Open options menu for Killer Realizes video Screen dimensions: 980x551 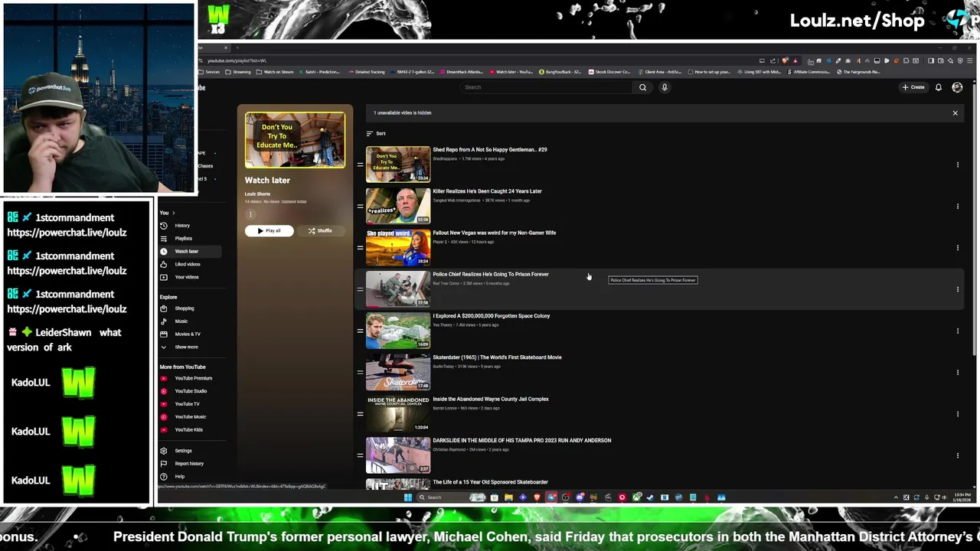coord(957,206)
